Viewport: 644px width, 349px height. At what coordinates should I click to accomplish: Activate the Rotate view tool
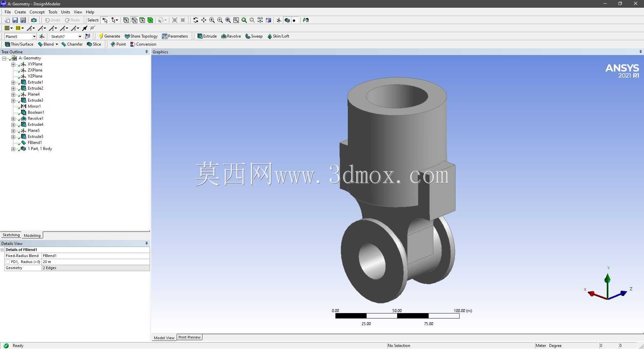pyautogui.click(x=196, y=20)
